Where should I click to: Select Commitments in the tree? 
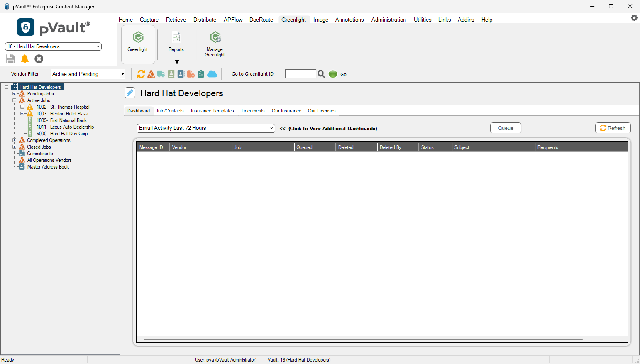[x=40, y=154]
